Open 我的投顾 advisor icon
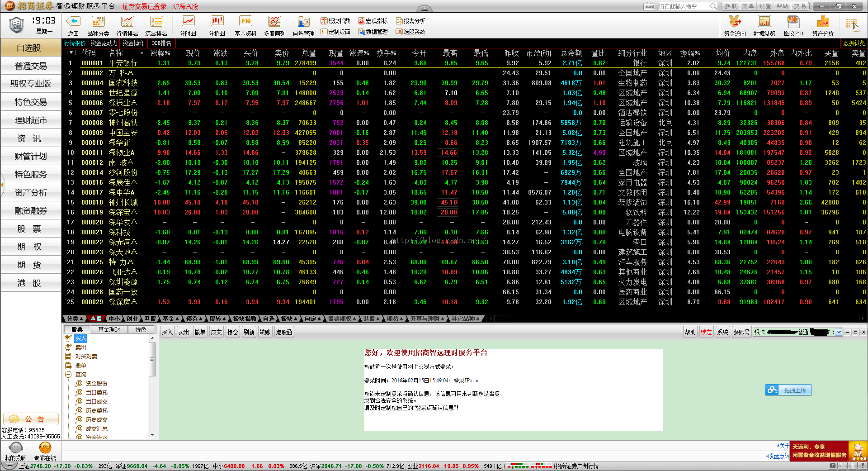 click(x=16, y=447)
